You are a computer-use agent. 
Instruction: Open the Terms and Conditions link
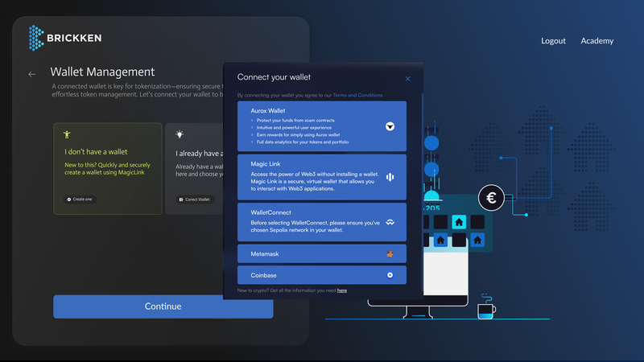coord(357,96)
